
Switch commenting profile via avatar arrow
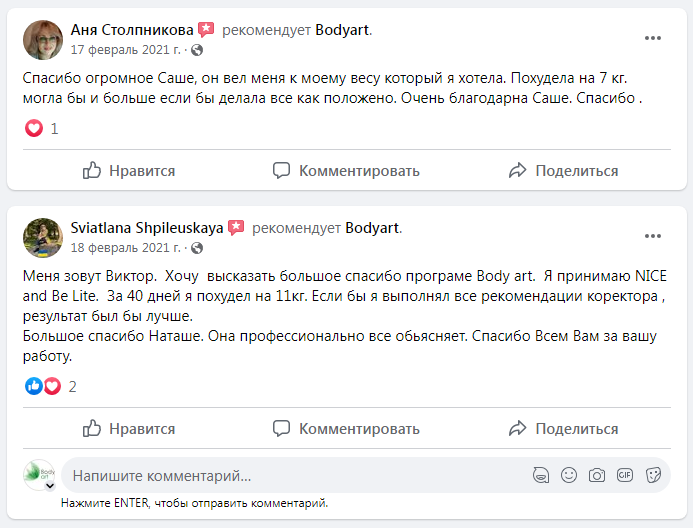pyautogui.click(x=49, y=486)
